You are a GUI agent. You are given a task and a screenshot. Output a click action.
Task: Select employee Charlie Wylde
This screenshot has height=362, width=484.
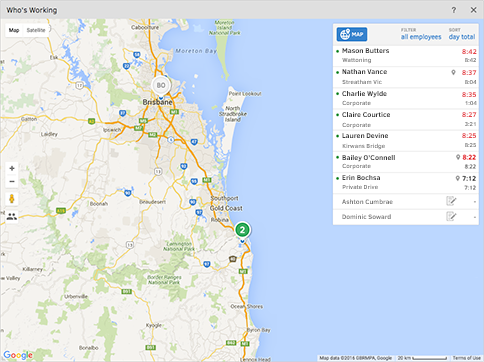point(406,98)
